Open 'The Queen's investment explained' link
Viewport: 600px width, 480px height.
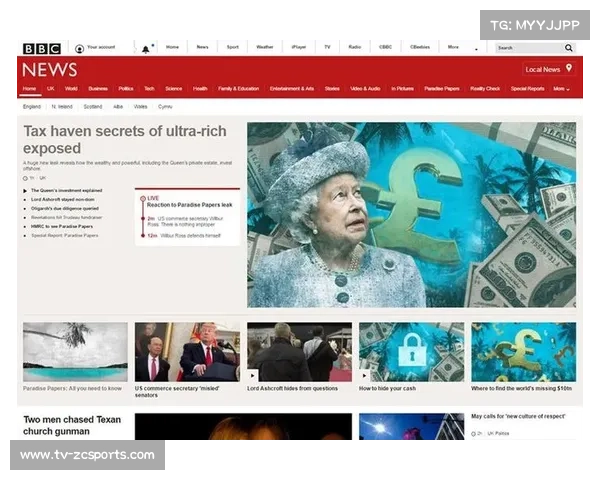point(66,190)
